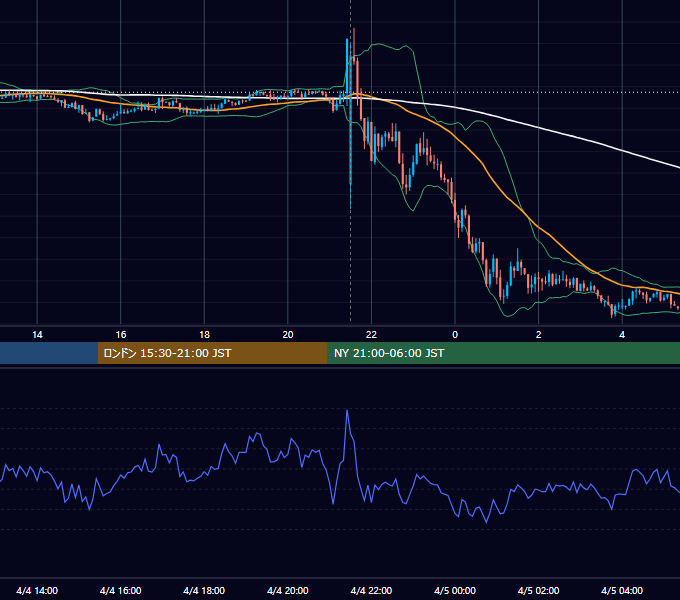Screen dimensions: 680x600
Task: Select the ロンドン 15:30-21:00 JST session band
Action: pos(212,353)
